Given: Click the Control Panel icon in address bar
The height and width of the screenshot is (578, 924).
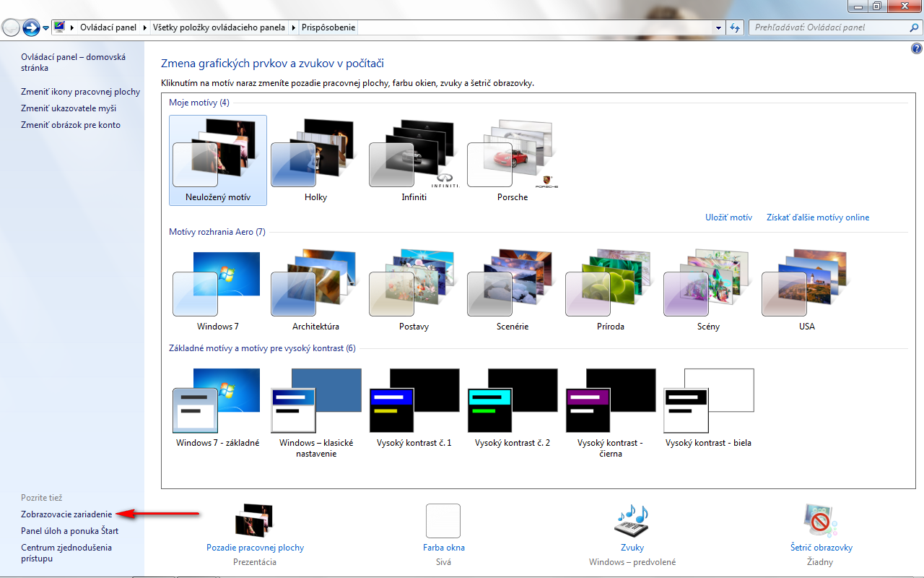Looking at the screenshot, I should pos(59,27).
